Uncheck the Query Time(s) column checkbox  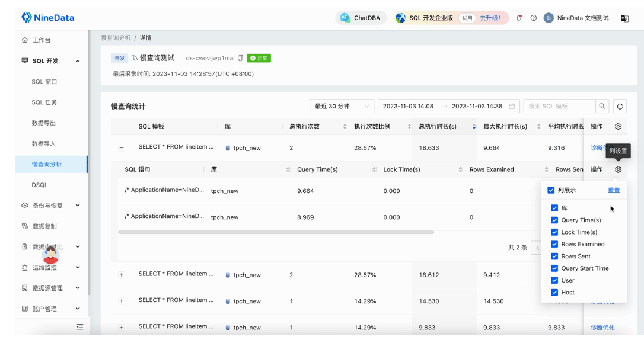554,220
